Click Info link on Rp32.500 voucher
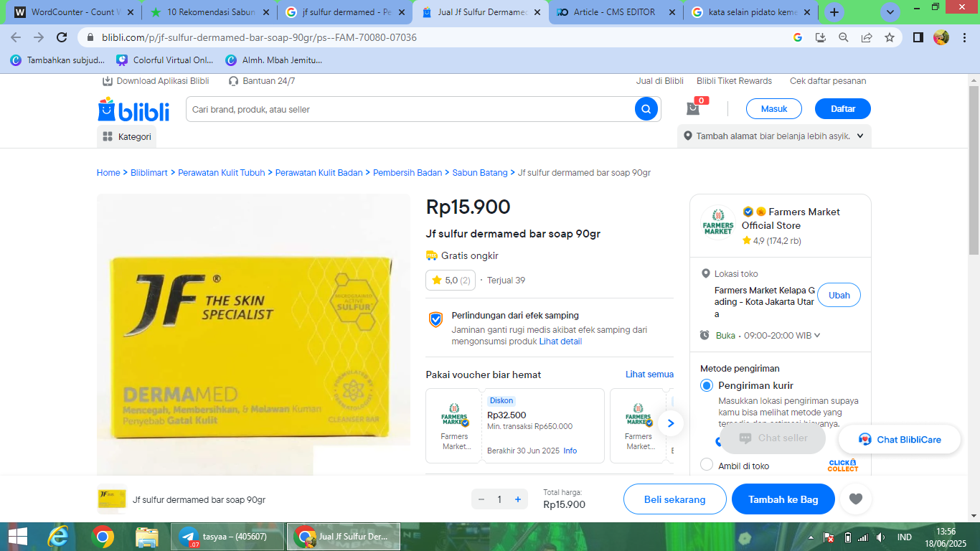980x551 pixels. pyautogui.click(x=570, y=451)
